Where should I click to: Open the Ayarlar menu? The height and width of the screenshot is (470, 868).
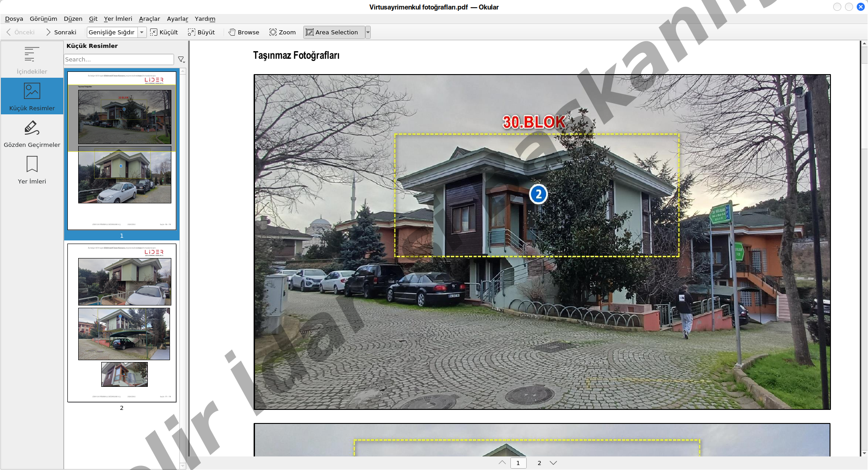(177, 19)
